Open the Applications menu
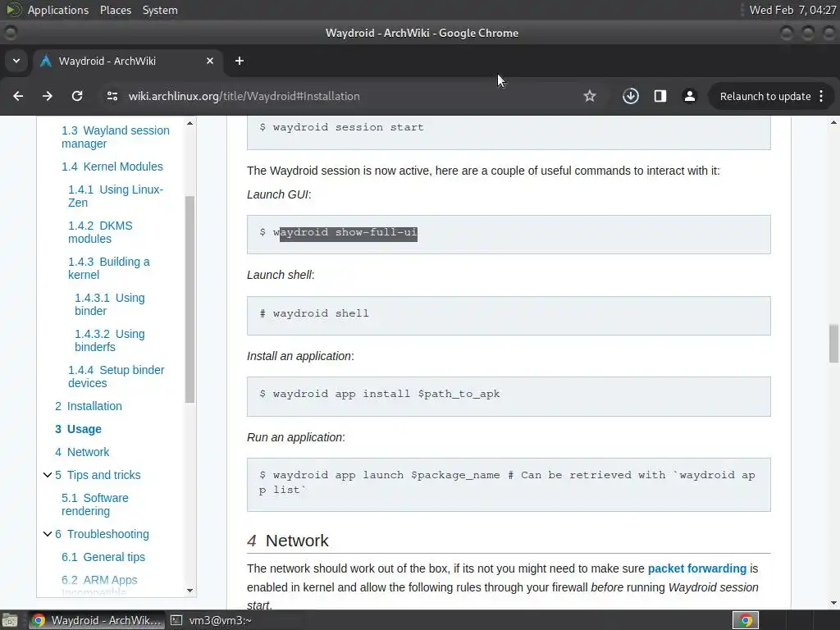This screenshot has height=630, width=840. coord(58,10)
